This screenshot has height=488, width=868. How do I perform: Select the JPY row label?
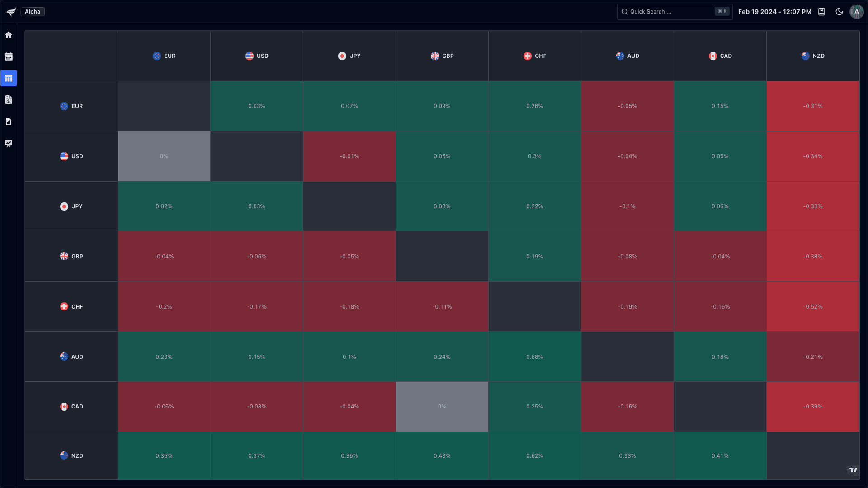[71, 206]
